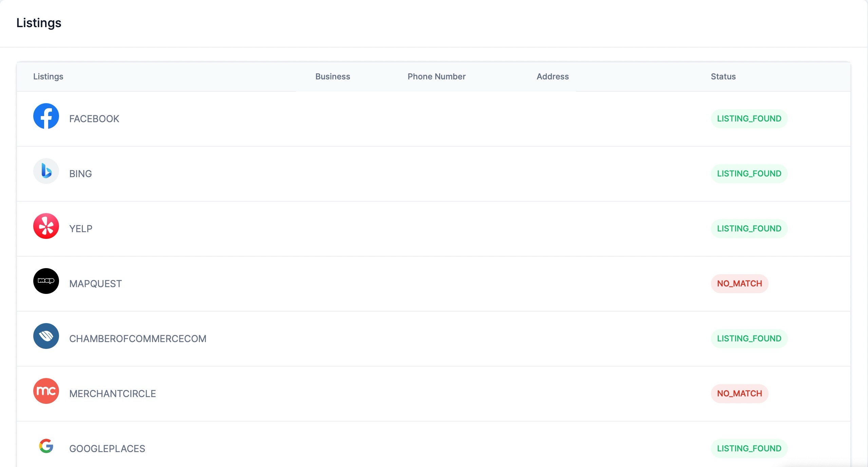
Task: Select the Business column header
Action: pyautogui.click(x=333, y=77)
